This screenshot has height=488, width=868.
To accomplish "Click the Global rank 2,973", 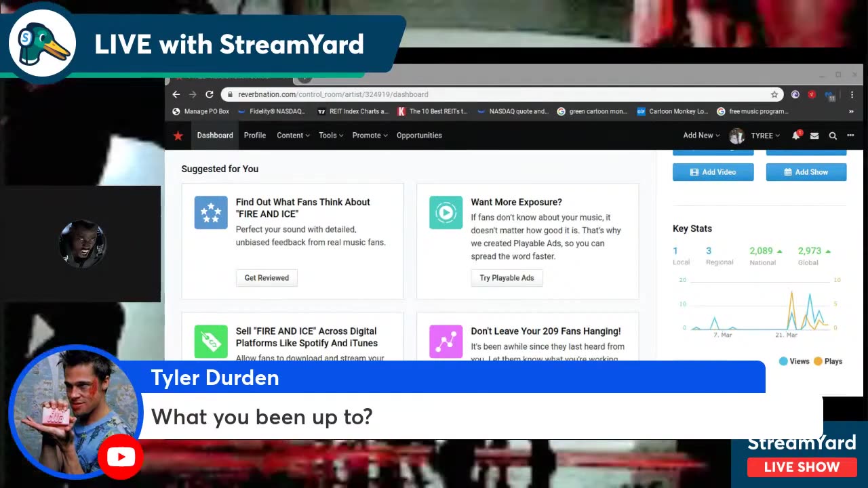I will point(810,251).
